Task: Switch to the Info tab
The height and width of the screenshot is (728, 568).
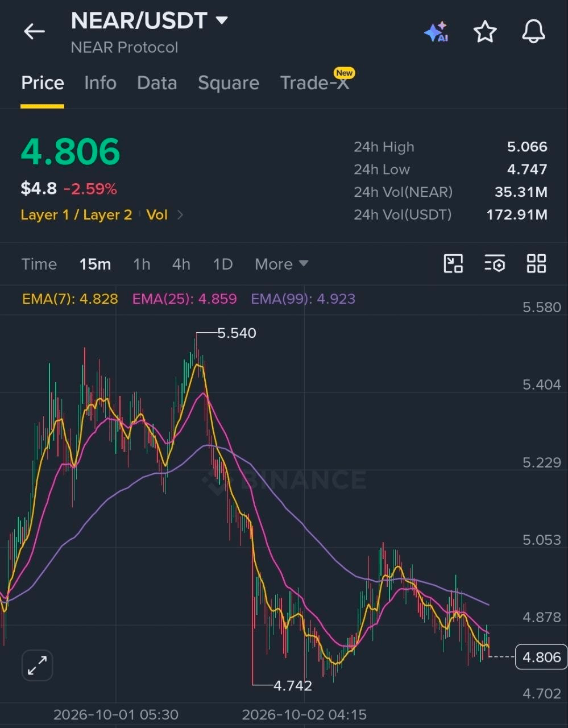Action: point(100,83)
